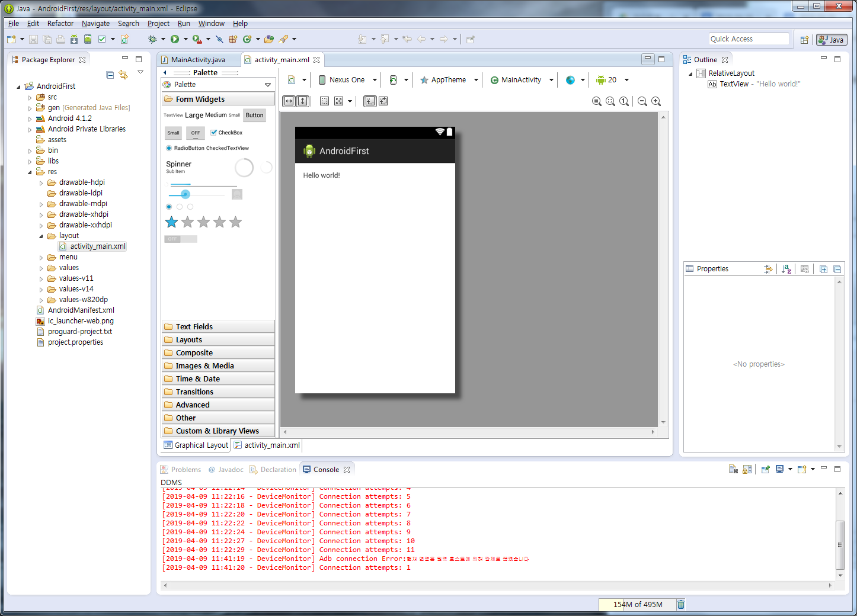
Task: Click the New Java Class icon
Action: (247, 39)
